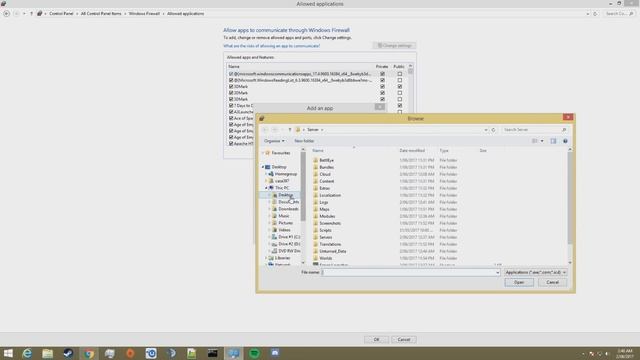Click the New folder button
This screenshot has width=640, height=360.
coord(304,141)
